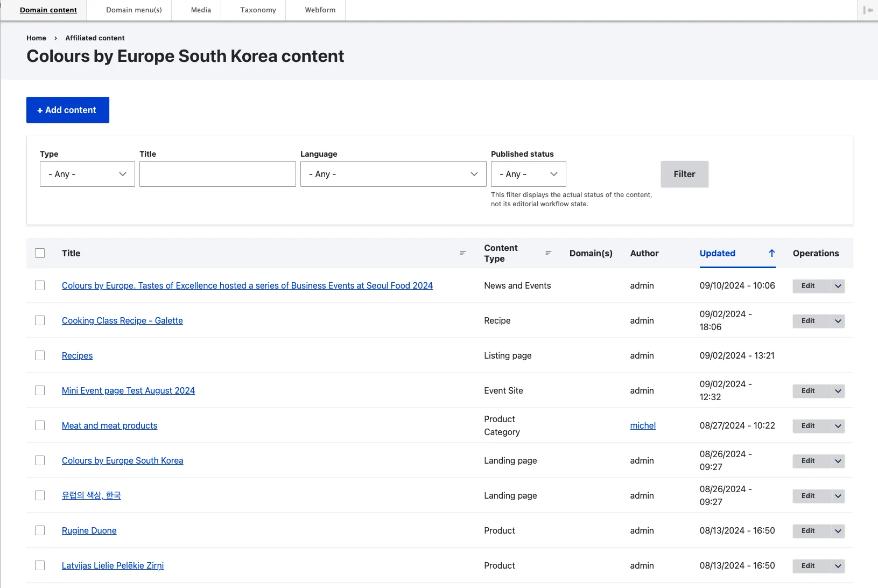Image resolution: width=878 pixels, height=588 pixels.
Task: Toggle the select-all checkbox in table header
Action: point(40,253)
